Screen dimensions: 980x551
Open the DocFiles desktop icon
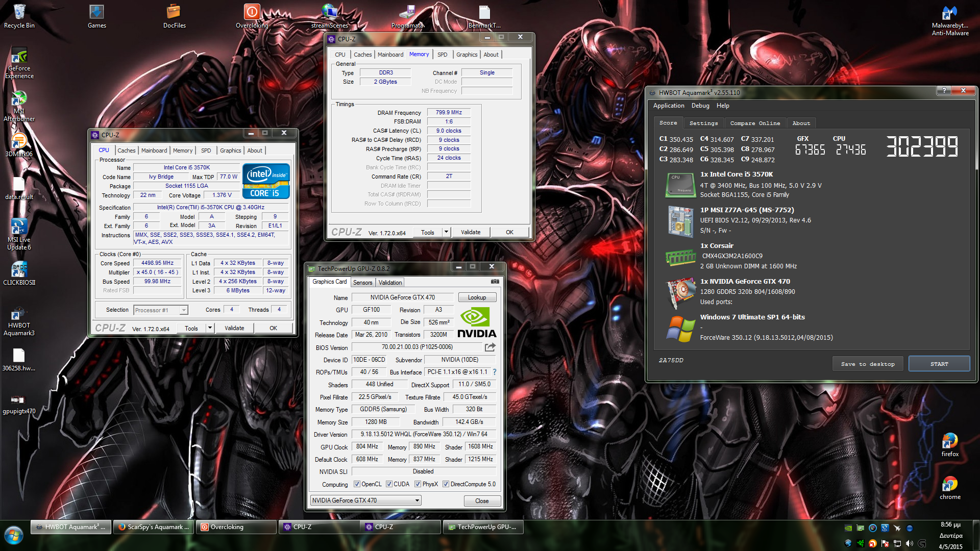(x=174, y=16)
